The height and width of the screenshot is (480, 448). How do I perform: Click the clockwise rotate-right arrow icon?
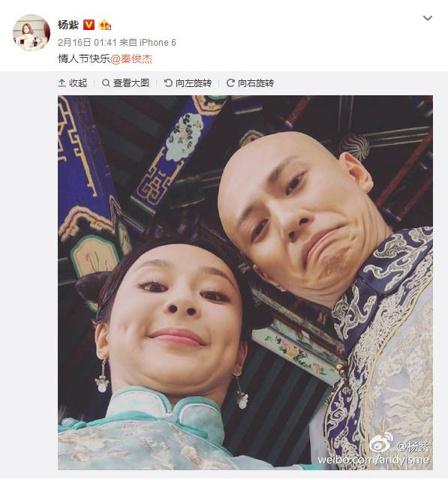click(x=230, y=83)
